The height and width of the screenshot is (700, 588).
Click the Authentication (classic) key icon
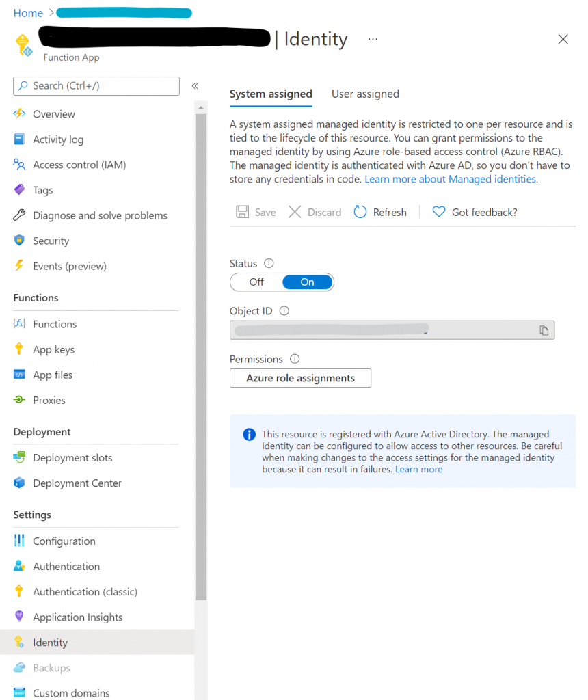(x=18, y=591)
